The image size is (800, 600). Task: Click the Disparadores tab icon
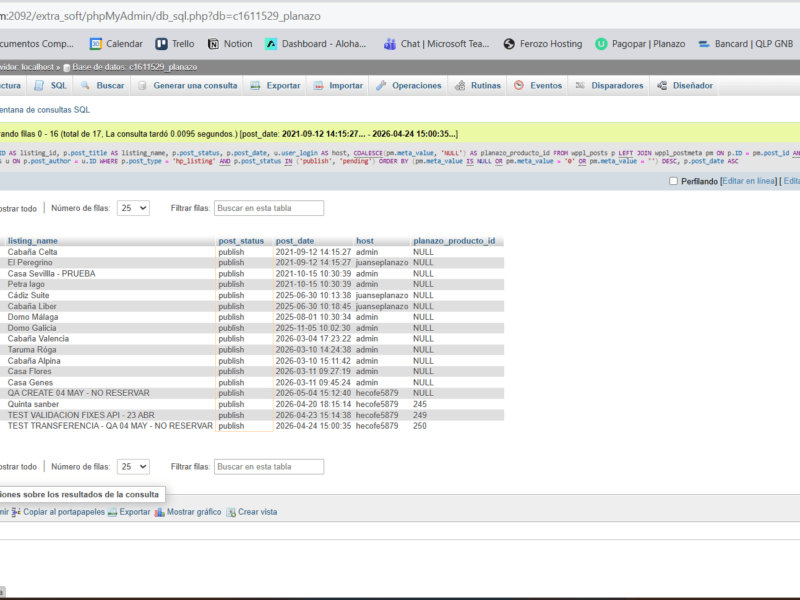coord(580,86)
